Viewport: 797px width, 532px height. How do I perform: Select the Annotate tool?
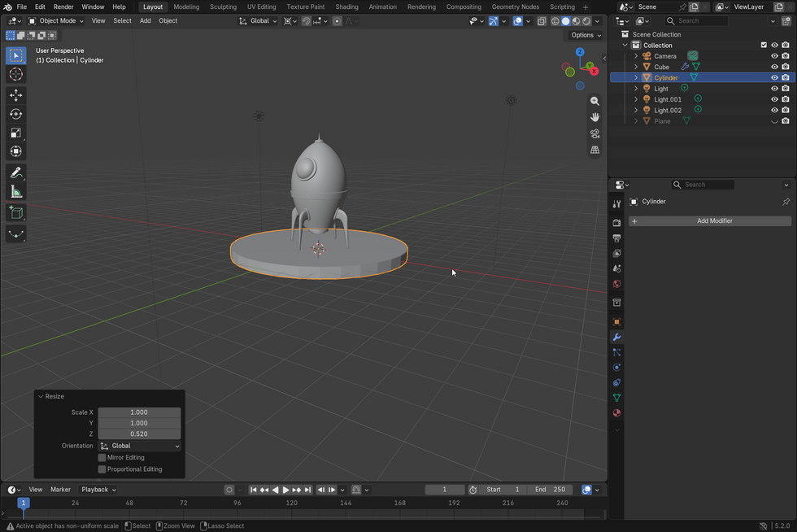(x=15, y=173)
